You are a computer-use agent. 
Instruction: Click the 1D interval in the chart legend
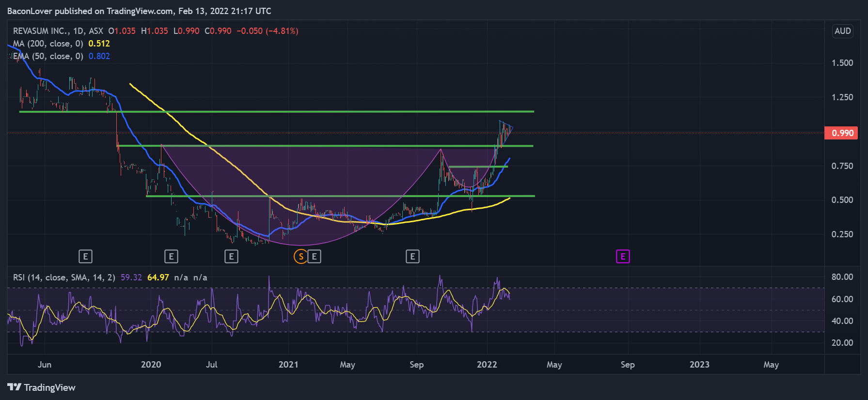[x=79, y=31]
